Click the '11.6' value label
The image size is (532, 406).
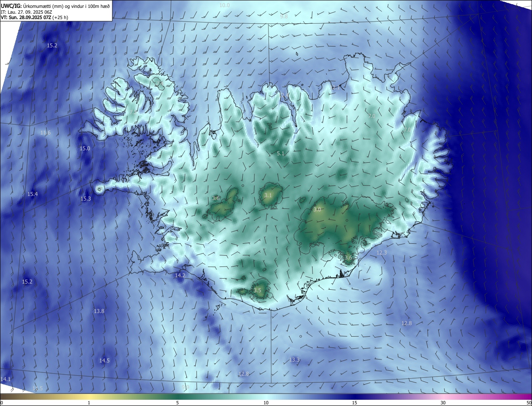pos(45,133)
